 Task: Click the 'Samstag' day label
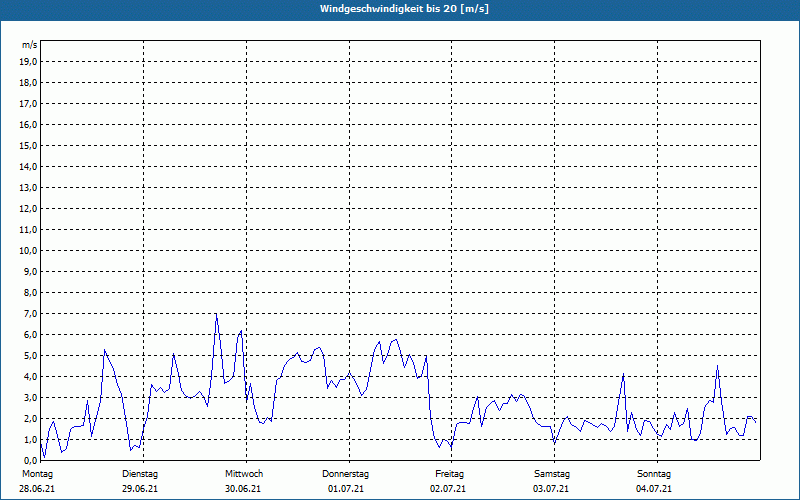(x=552, y=474)
